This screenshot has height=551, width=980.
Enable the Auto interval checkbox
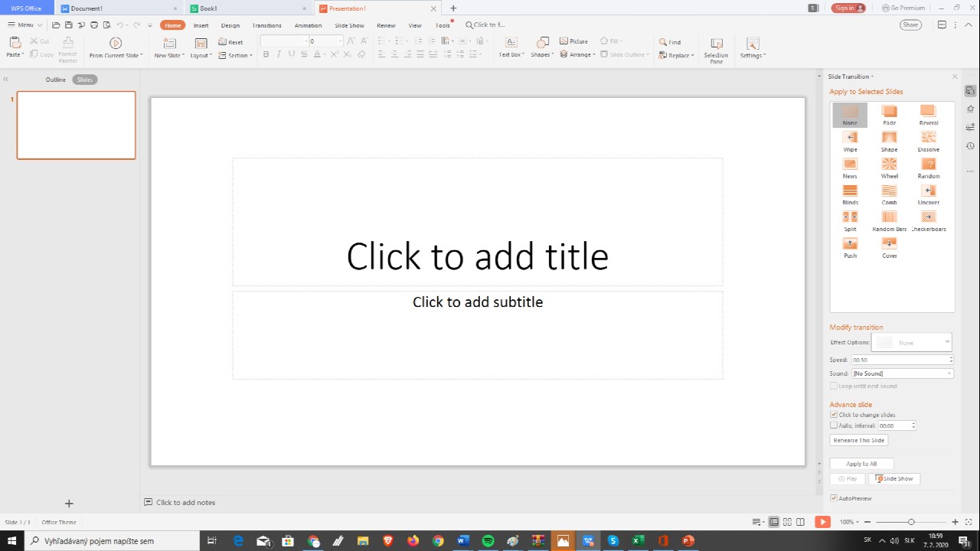[834, 425]
